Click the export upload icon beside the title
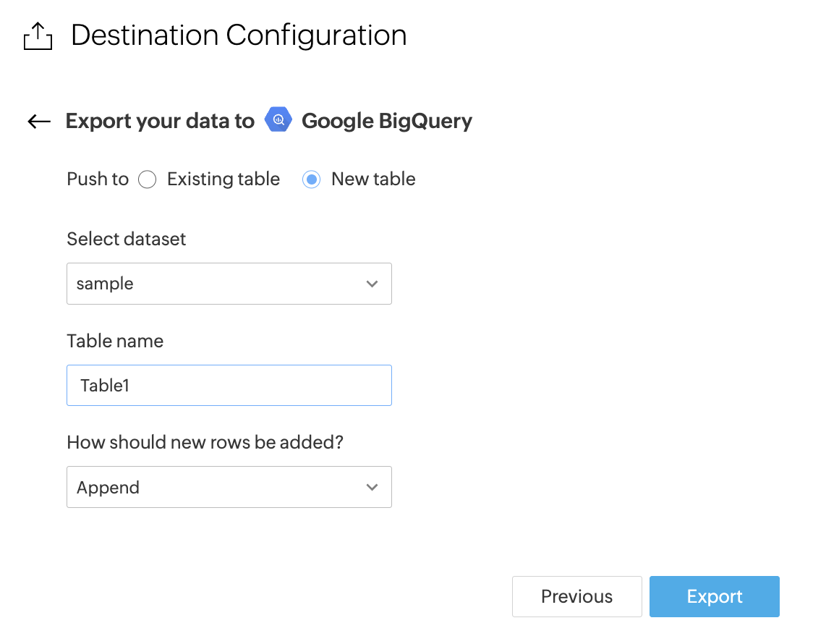813x644 pixels. click(38, 35)
